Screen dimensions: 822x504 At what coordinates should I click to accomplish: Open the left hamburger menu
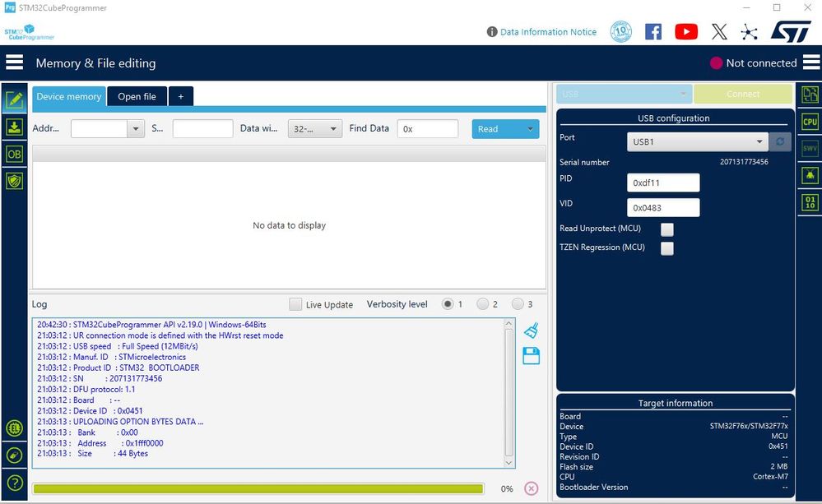click(x=15, y=62)
